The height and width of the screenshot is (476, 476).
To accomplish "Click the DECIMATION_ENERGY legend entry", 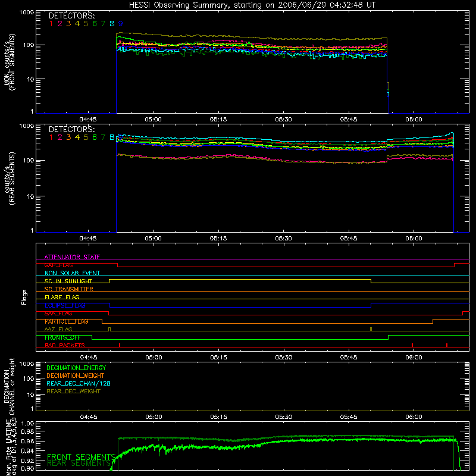I will (76, 368).
